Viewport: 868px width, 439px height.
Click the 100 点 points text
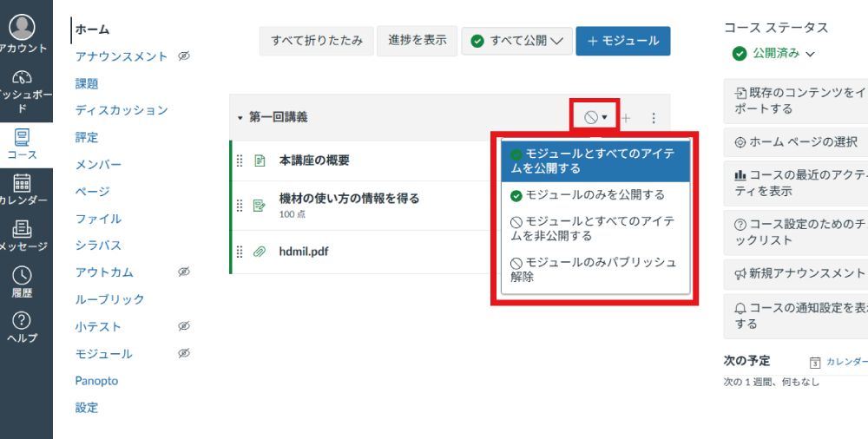point(293,214)
